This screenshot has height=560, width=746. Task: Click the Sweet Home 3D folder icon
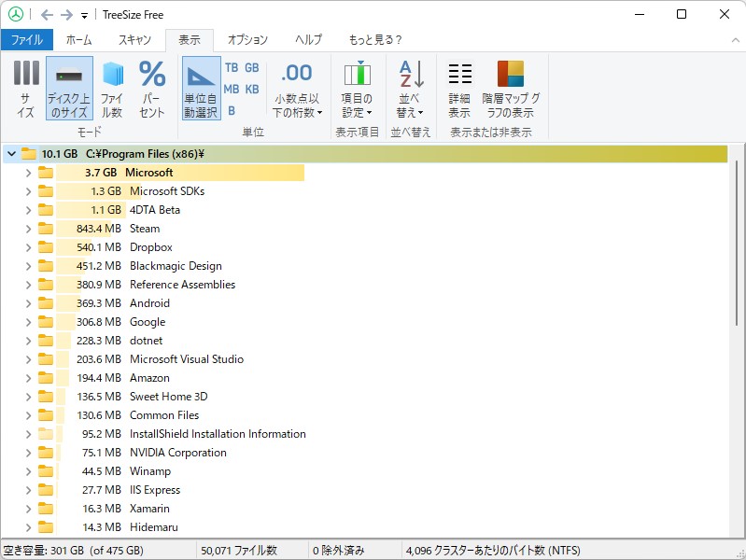pyautogui.click(x=46, y=397)
